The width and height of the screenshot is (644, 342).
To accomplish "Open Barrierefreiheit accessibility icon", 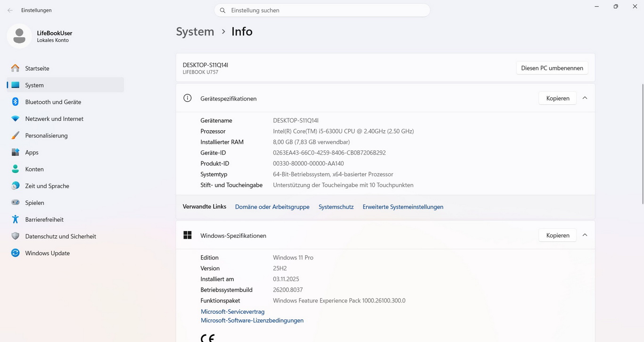I will click(x=16, y=219).
